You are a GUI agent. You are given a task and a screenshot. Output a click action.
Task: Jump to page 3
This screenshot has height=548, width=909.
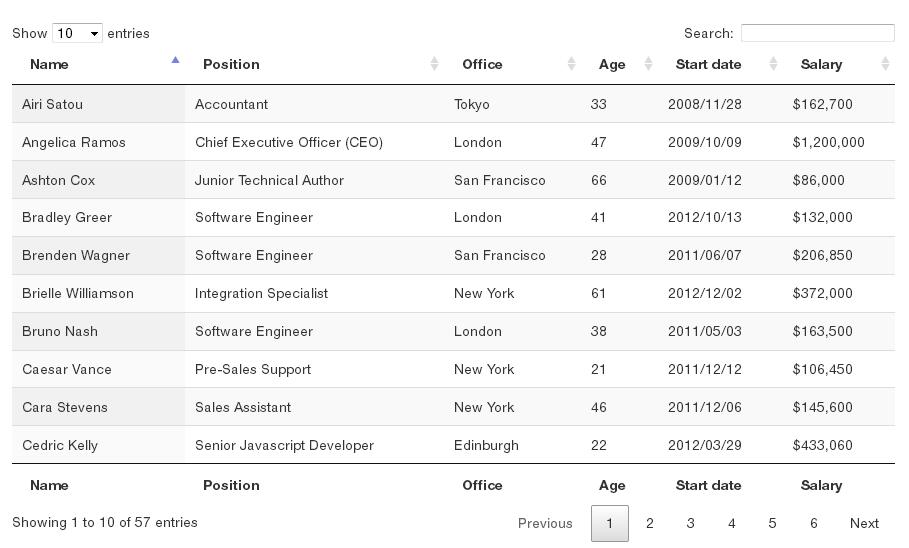pos(690,523)
